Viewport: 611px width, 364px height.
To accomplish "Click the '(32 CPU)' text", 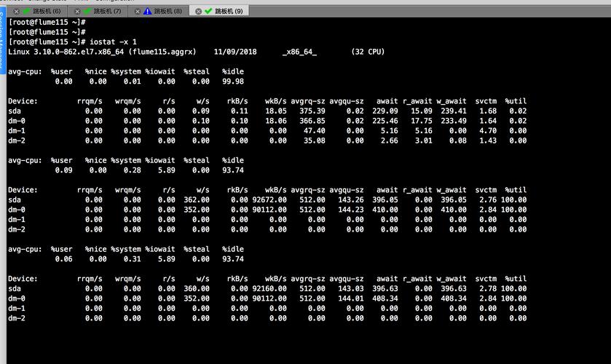I will 368,52.
